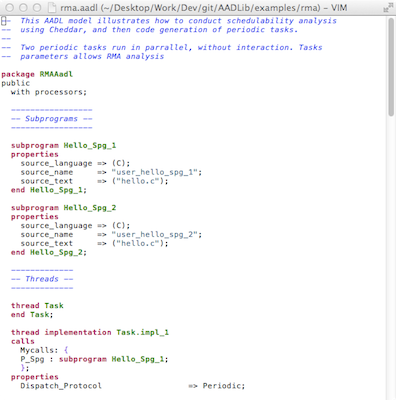
Task: Click the fullscreen arrows icon in title bar
Action: [x=388, y=7]
